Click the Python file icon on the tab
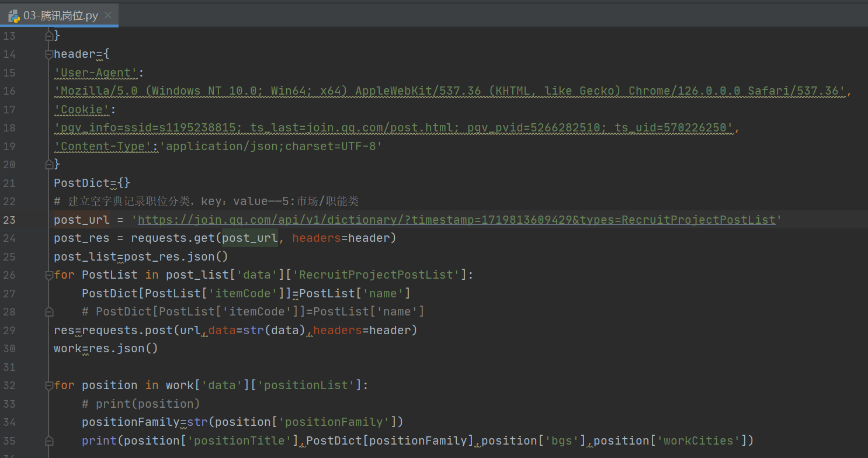868x458 pixels. tap(14, 16)
